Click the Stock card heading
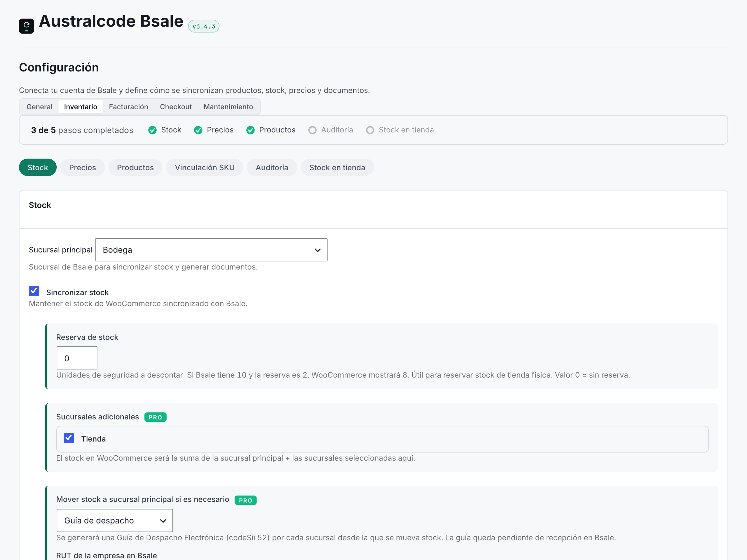The image size is (747, 560). pos(40,205)
